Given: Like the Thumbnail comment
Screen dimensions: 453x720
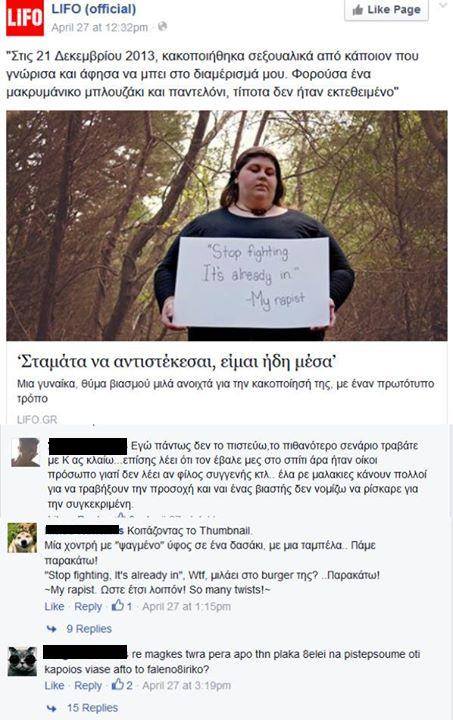Looking at the screenshot, I should (x=54, y=607).
